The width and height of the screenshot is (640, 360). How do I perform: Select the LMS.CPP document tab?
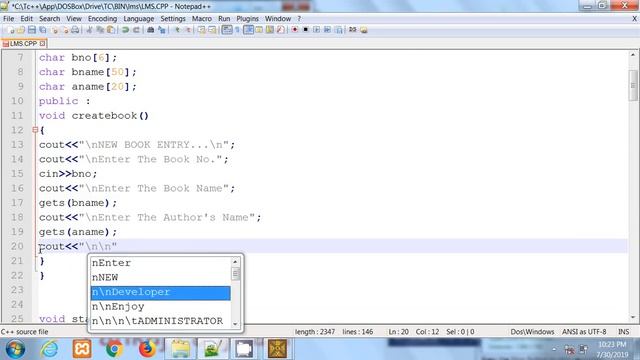(23, 43)
